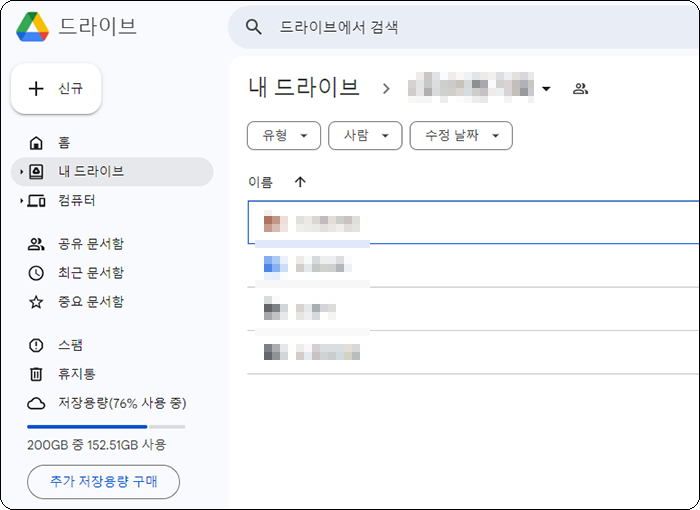Image resolution: width=700 pixels, height=510 pixels.
Task: Open 휴지통 trash
Action: [x=112, y=374]
